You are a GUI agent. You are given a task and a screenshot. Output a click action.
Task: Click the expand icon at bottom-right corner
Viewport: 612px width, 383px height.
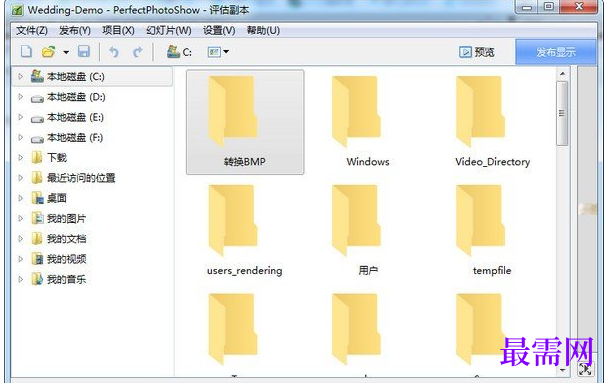585,369
